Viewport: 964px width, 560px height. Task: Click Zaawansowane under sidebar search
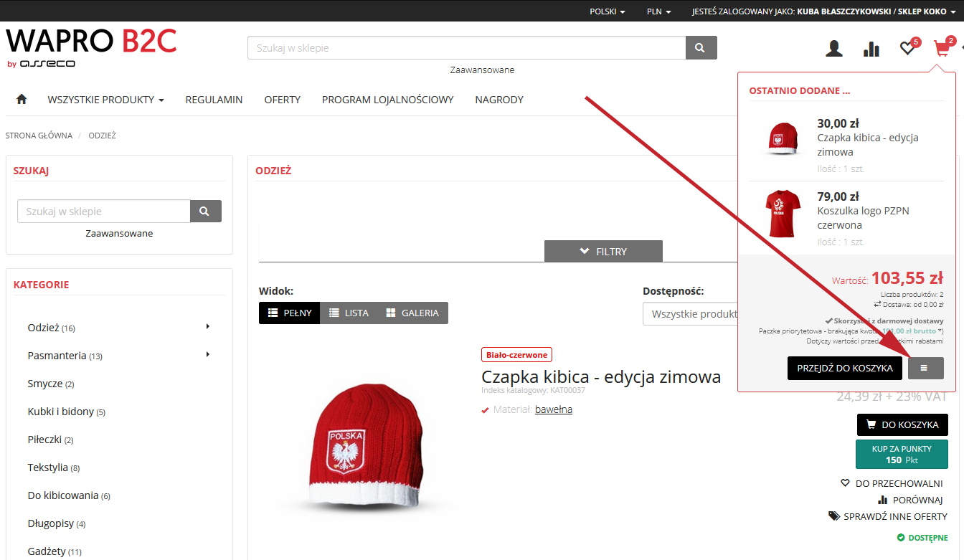119,233
